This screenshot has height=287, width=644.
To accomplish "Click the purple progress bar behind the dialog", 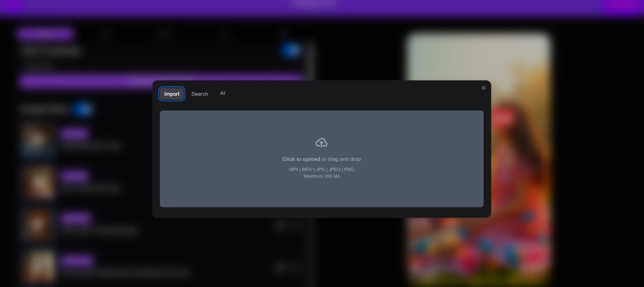I will point(85,81).
